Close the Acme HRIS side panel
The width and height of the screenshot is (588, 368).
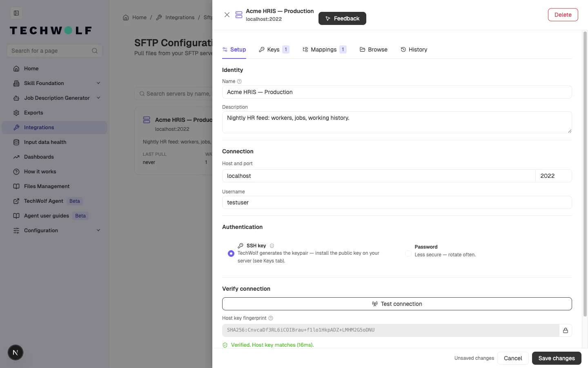(227, 15)
